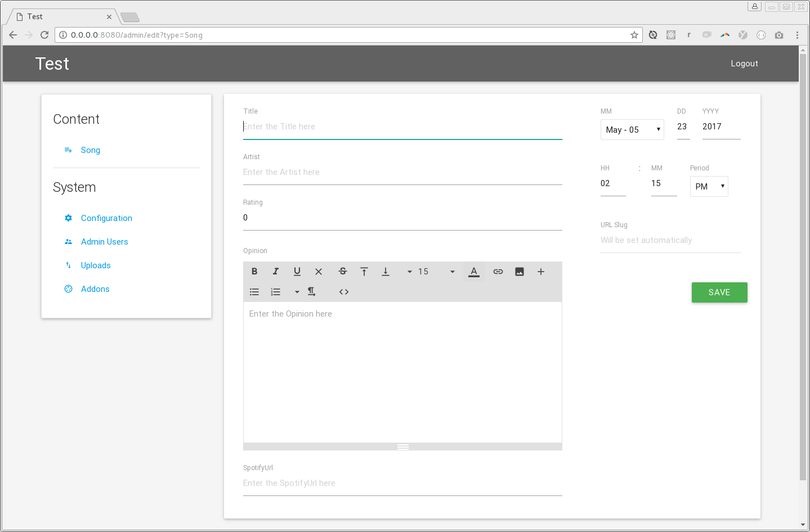Click the Enter the Title here field

[402, 127]
